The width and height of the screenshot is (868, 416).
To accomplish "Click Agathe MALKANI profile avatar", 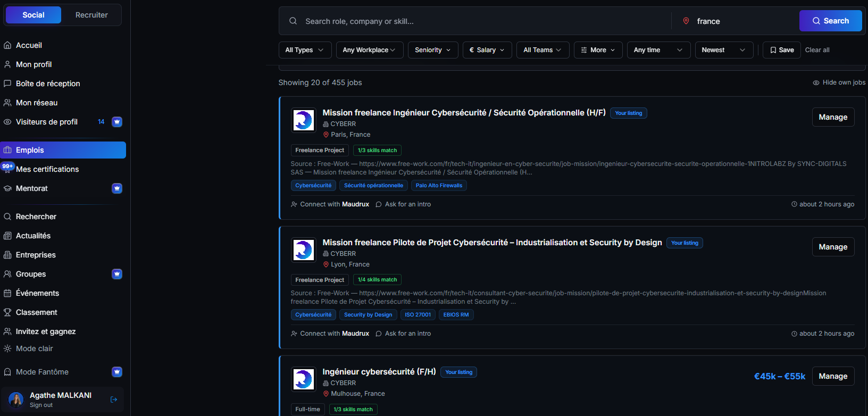I will click(x=16, y=399).
